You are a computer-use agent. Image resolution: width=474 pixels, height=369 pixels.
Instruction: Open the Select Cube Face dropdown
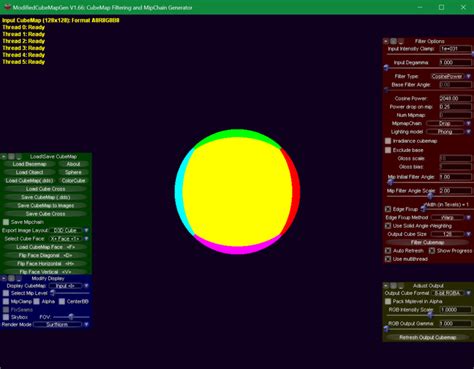(x=86, y=239)
